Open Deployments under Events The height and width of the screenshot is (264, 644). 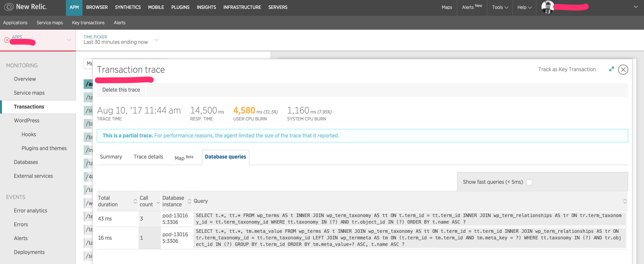pyautogui.click(x=29, y=252)
